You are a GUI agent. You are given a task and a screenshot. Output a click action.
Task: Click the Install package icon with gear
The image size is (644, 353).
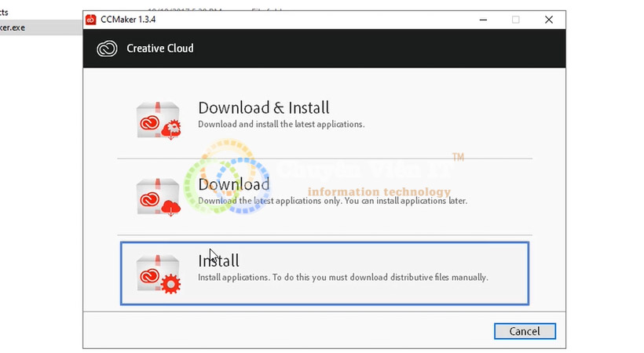159,273
